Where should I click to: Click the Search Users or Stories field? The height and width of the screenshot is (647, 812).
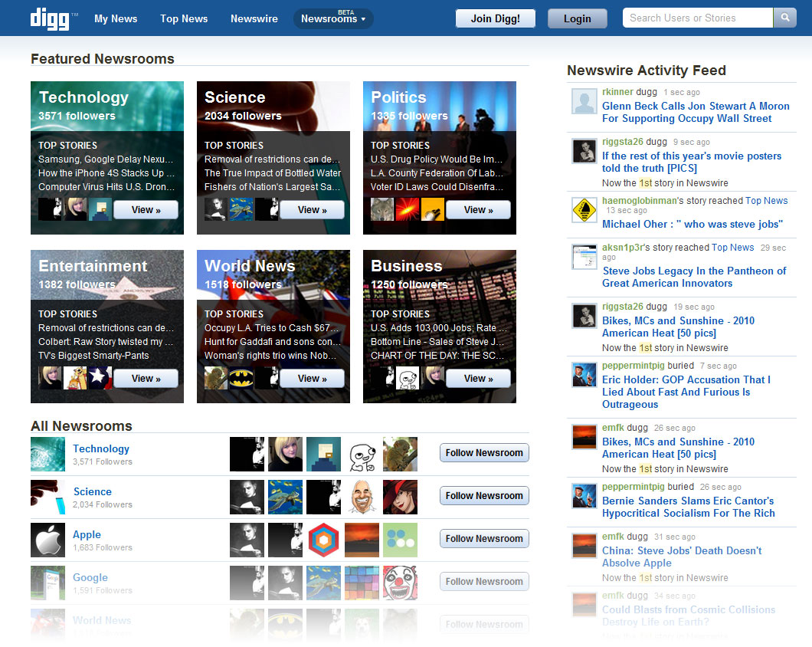point(693,17)
